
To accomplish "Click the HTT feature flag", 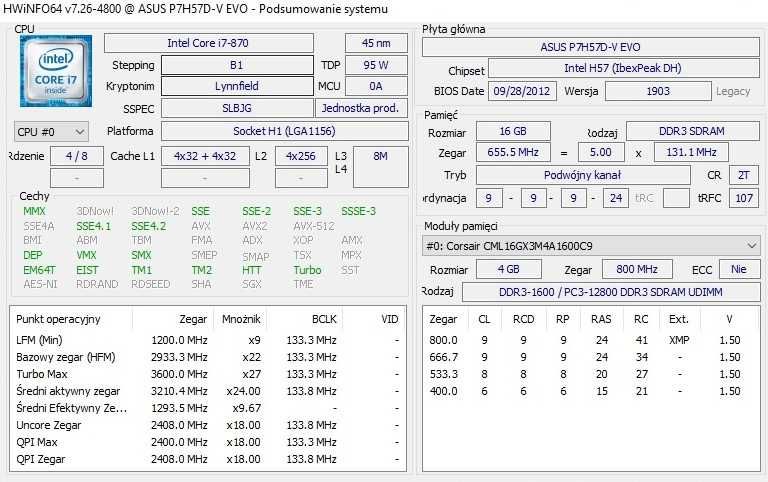I will coord(252,270).
